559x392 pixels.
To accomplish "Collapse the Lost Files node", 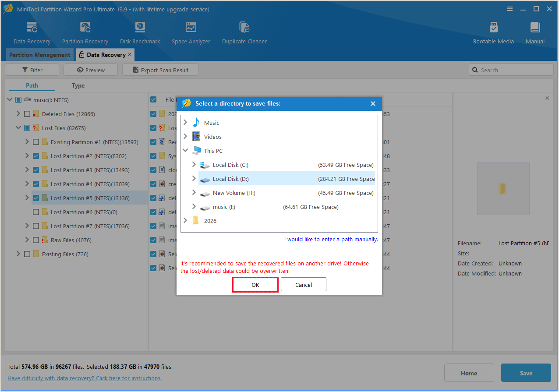I will 18,128.
